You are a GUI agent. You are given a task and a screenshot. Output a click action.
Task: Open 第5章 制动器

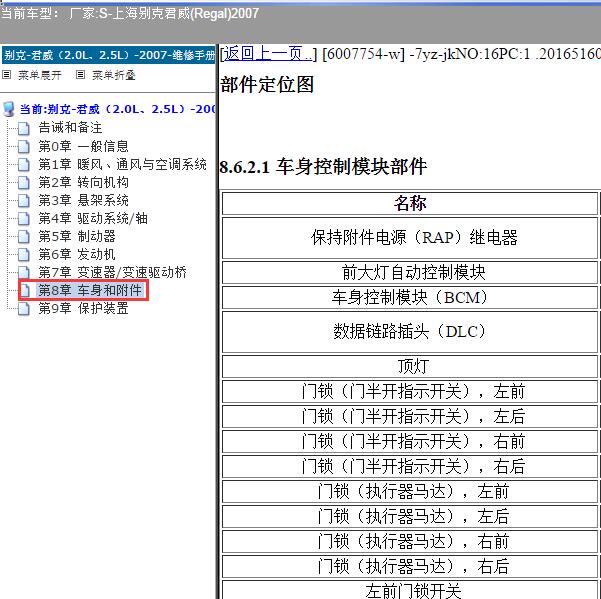pyautogui.click(x=77, y=236)
